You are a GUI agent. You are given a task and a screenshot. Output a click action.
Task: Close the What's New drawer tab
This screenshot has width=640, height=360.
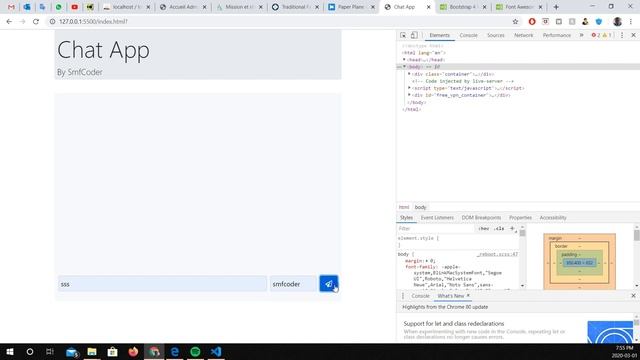click(468, 296)
